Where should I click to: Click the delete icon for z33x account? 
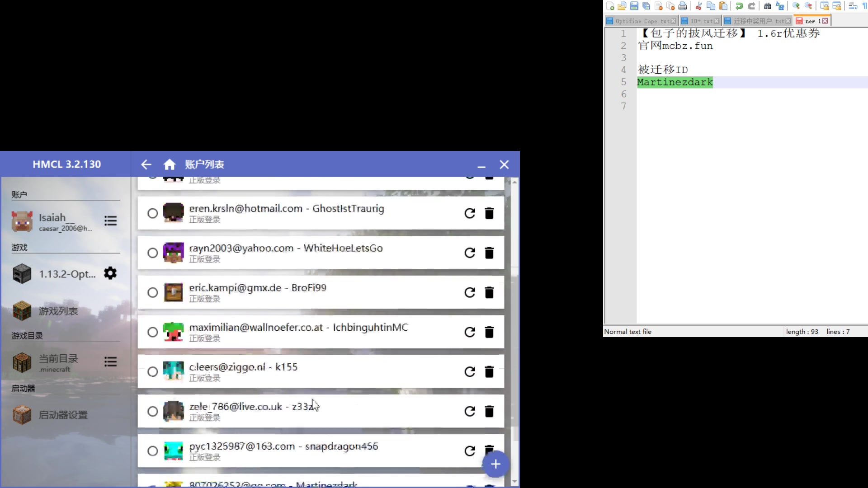pos(490,411)
